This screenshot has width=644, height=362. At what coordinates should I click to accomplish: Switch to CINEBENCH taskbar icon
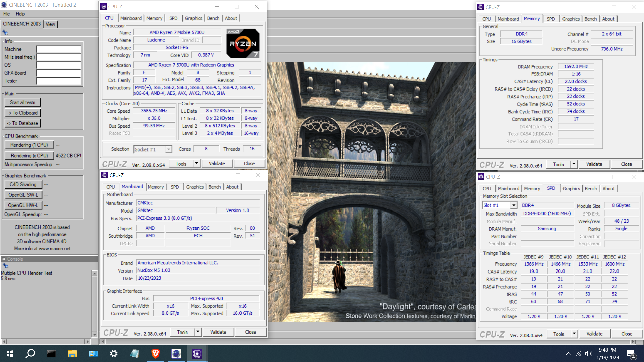(176, 354)
